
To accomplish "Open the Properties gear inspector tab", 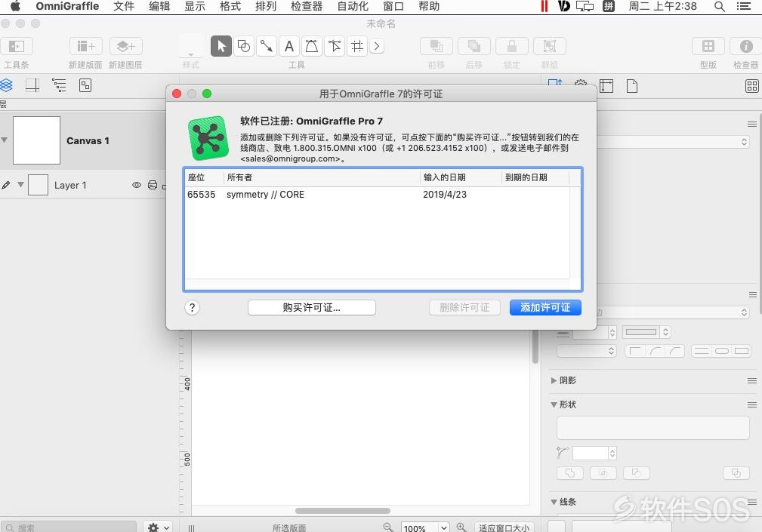I will click(x=581, y=83).
